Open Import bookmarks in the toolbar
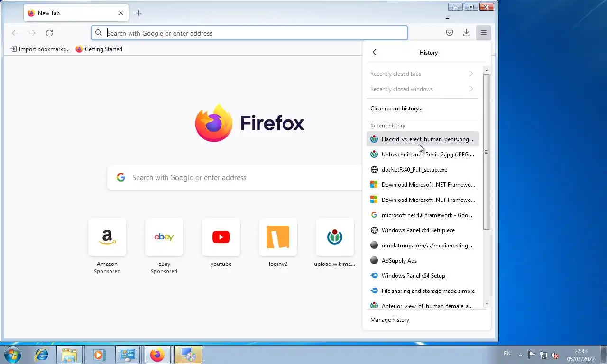Image resolution: width=607 pixels, height=364 pixels. pyautogui.click(x=40, y=49)
